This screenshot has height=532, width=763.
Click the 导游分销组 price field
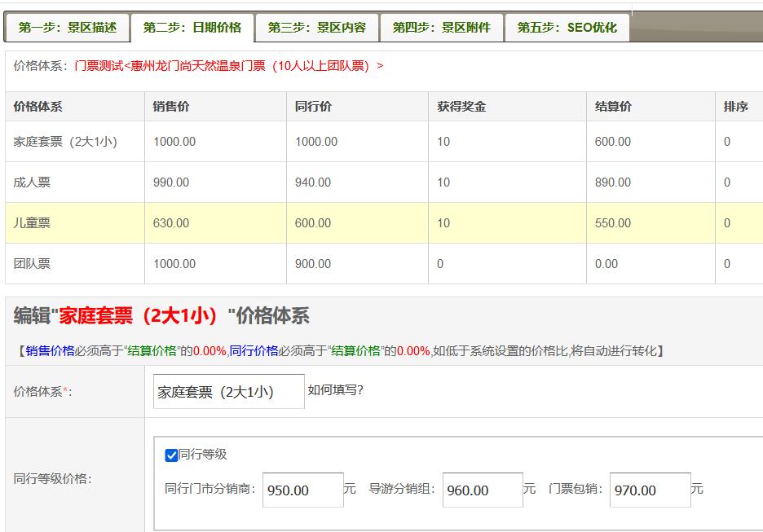coord(482,490)
